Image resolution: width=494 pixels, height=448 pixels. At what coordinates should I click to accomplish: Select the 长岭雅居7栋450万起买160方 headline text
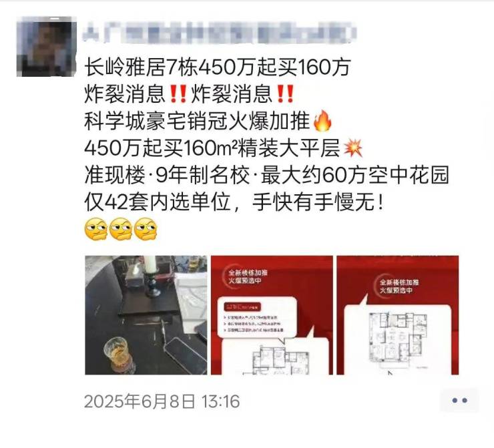(218, 67)
